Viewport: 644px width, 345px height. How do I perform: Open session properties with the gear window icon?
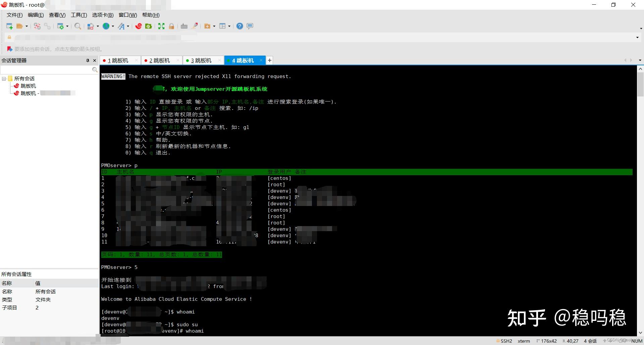pos(60,26)
